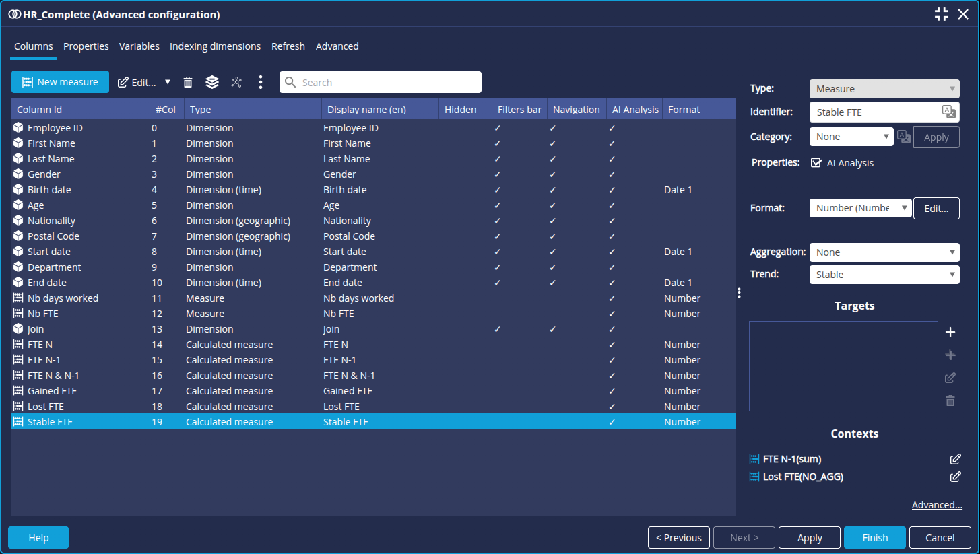Open the Aggregation dropdown
Image resolution: width=980 pixels, height=554 pixels.
pos(884,252)
